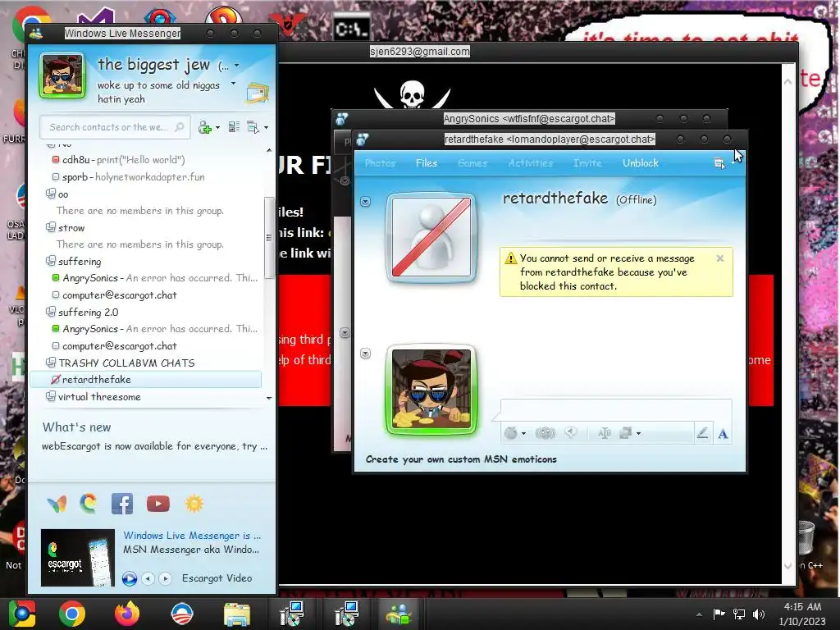Show hidden tray icons arrow
This screenshot has height=630, width=840.
click(x=699, y=614)
